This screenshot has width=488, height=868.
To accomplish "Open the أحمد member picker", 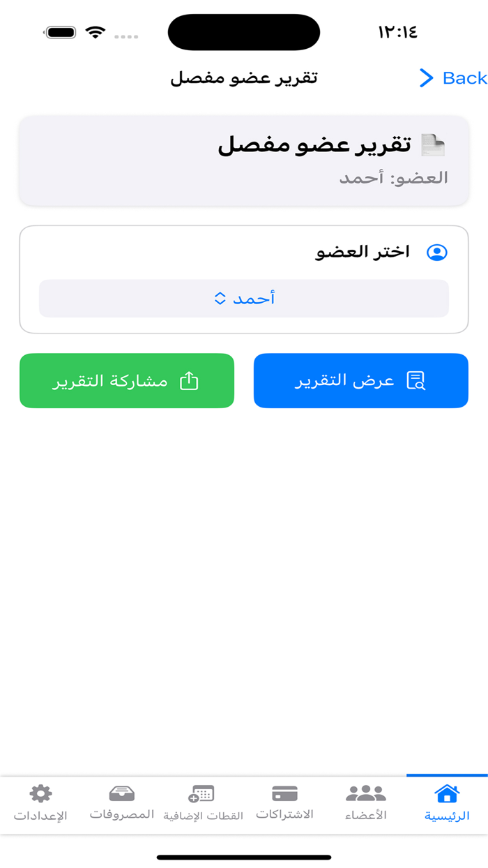I will coord(244,298).
